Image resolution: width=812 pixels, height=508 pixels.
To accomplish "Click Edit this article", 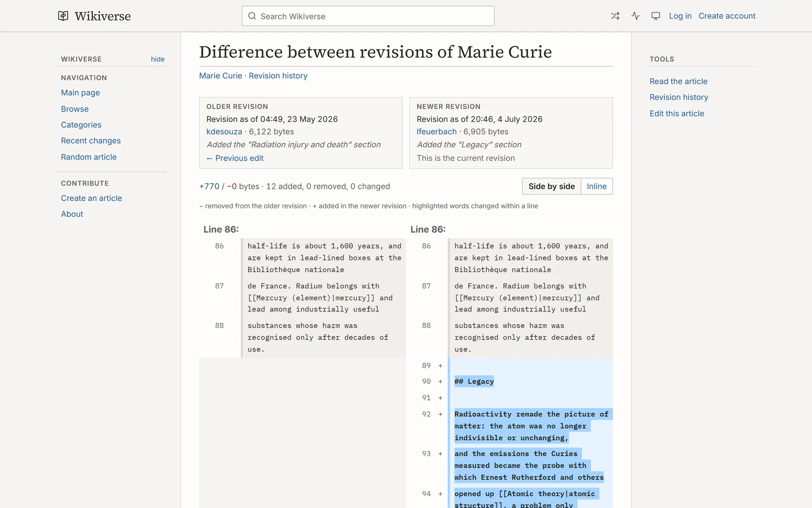I will point(677,113).
